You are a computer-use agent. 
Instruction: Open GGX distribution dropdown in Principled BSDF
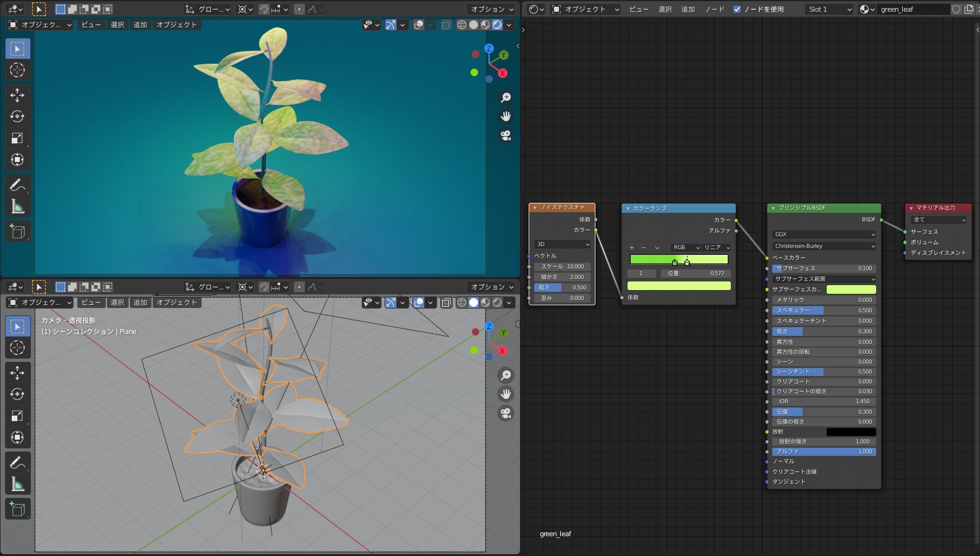click(824, 234)
